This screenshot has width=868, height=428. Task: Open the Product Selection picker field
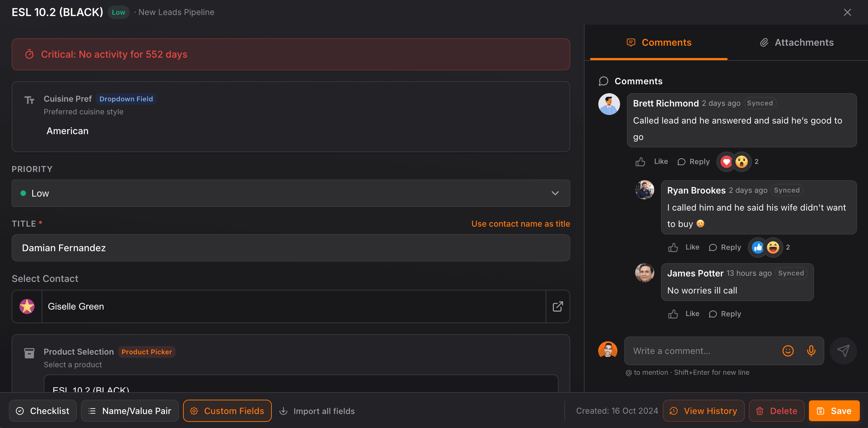pyautogui.click(x=300, y=386)
